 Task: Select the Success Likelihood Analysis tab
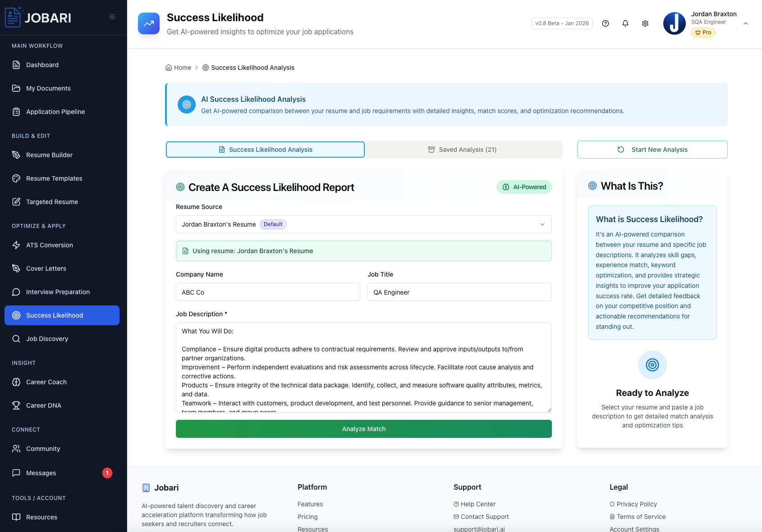coord(265,149)
